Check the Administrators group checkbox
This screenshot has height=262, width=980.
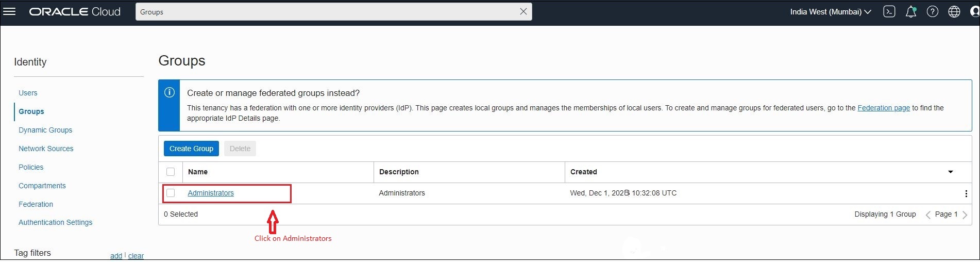coord(171,193)
